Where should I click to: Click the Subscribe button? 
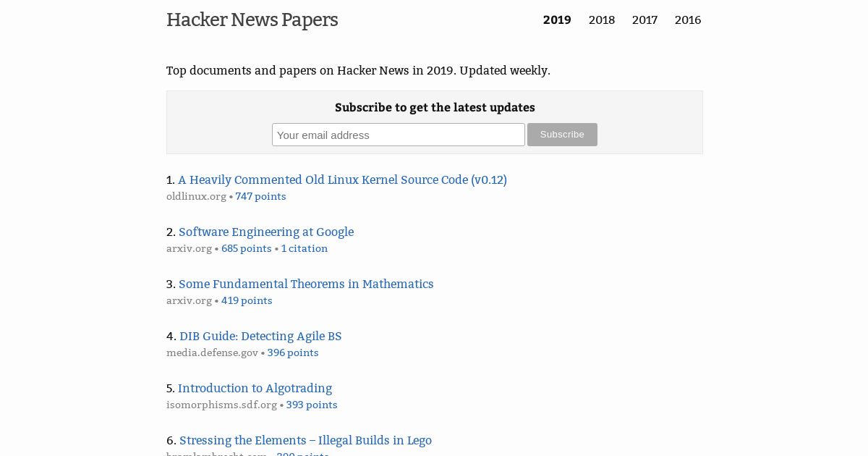(x=562, y=135)
